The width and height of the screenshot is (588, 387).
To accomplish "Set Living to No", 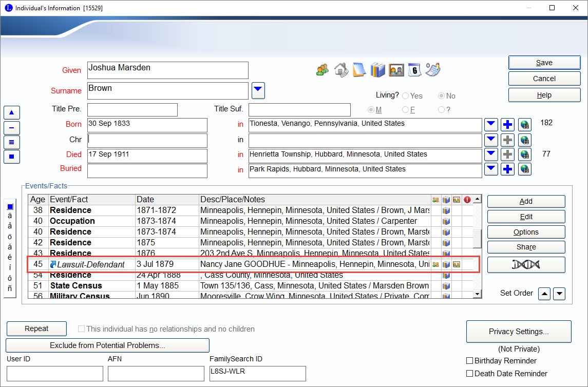I will (x=441, y=96).
